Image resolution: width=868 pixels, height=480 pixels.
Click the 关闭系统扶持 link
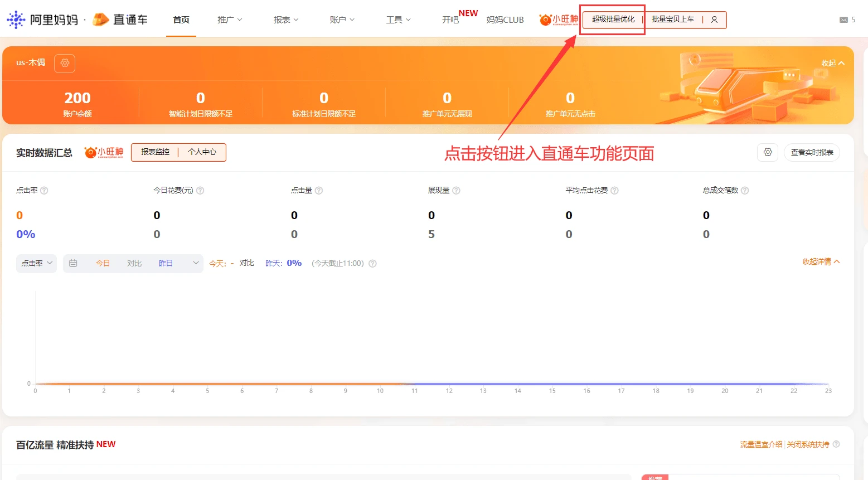coord(808,444)
